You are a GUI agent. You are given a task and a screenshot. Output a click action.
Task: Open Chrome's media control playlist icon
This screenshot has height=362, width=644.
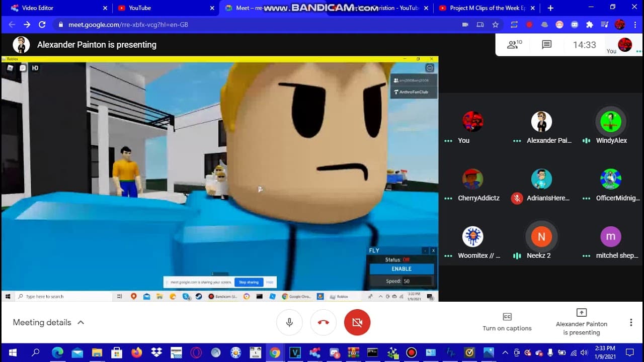(x=605, y=24)
